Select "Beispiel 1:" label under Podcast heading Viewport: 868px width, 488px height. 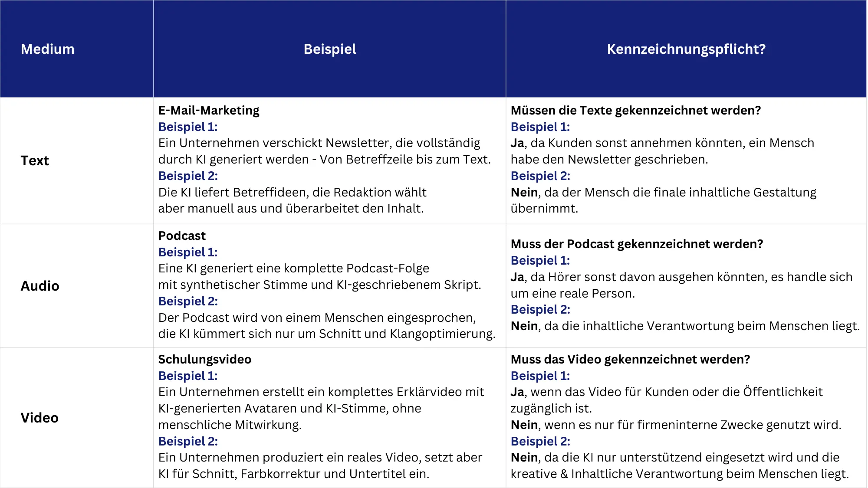(188, 252)
